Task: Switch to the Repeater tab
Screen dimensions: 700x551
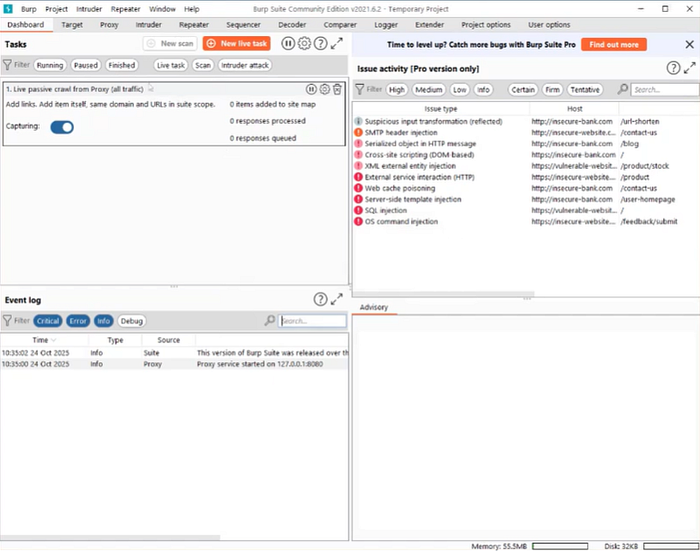Action: (x=194, y=25)
